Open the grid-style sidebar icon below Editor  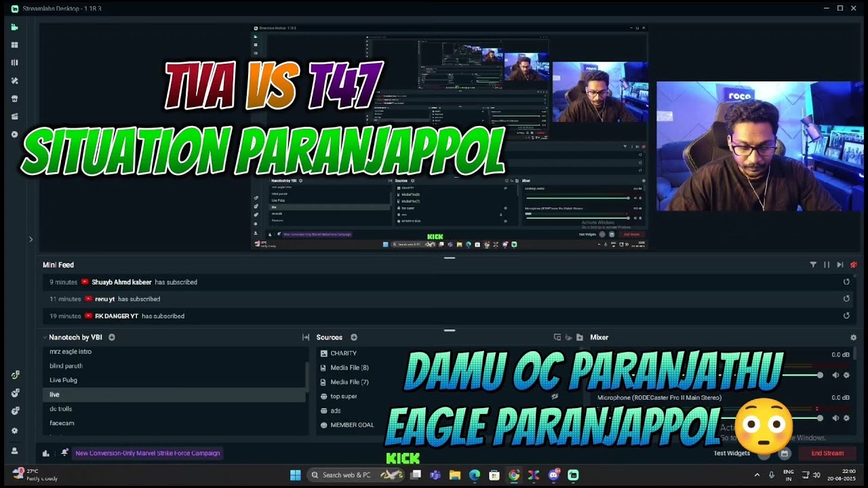click(14, 45)
